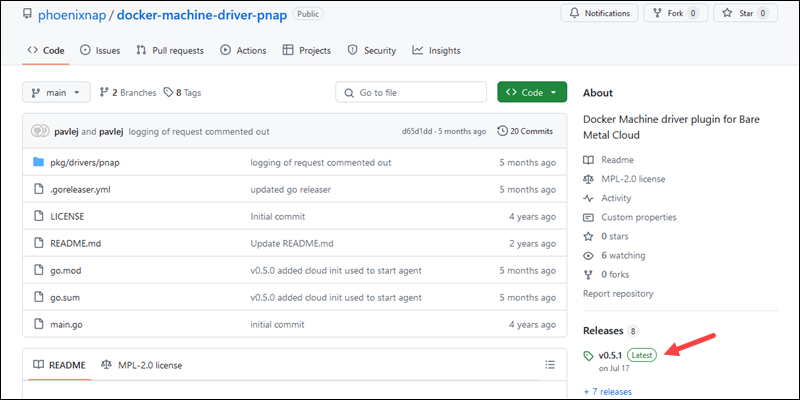The height and width of the screenshot is (400, 800).
Task: Click the Activity pulse icon
Action: coord(589,198)
